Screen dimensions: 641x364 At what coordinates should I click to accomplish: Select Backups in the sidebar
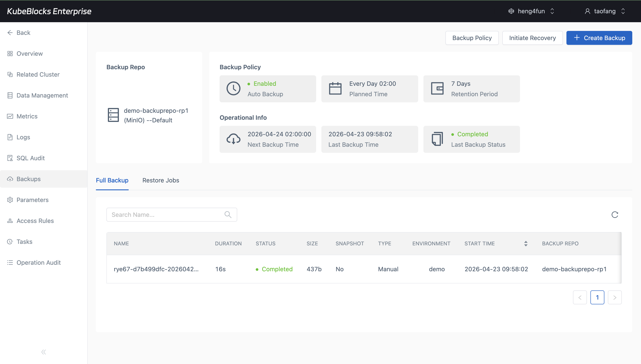[x=28, y=179]
